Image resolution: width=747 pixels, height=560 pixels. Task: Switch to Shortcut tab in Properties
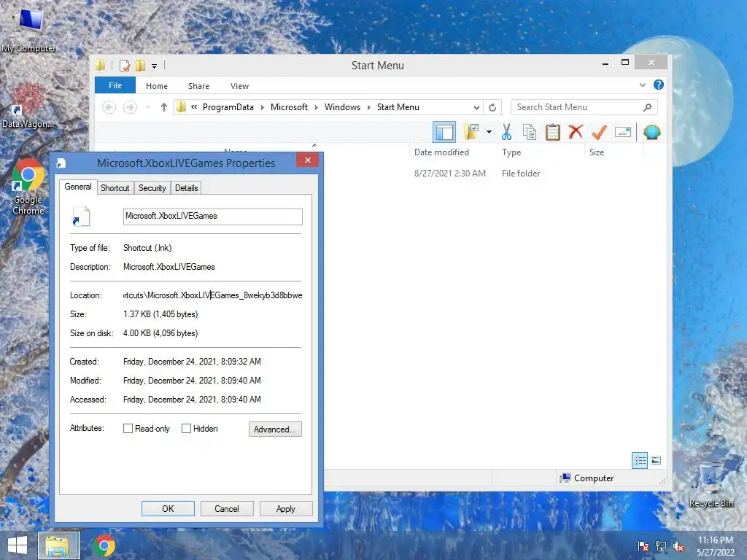click(x=115, y=188)
